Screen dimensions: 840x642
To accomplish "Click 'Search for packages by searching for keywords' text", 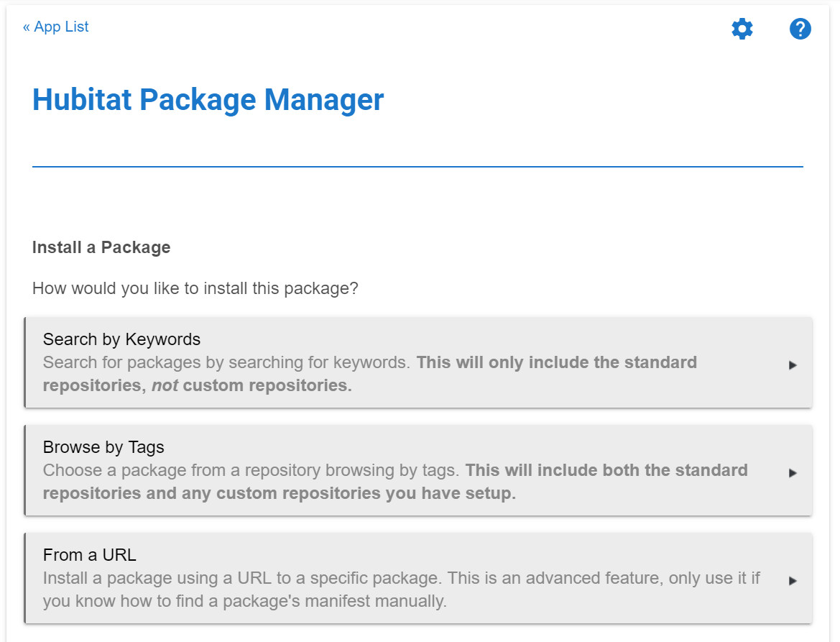I will [x=226, y=362].
